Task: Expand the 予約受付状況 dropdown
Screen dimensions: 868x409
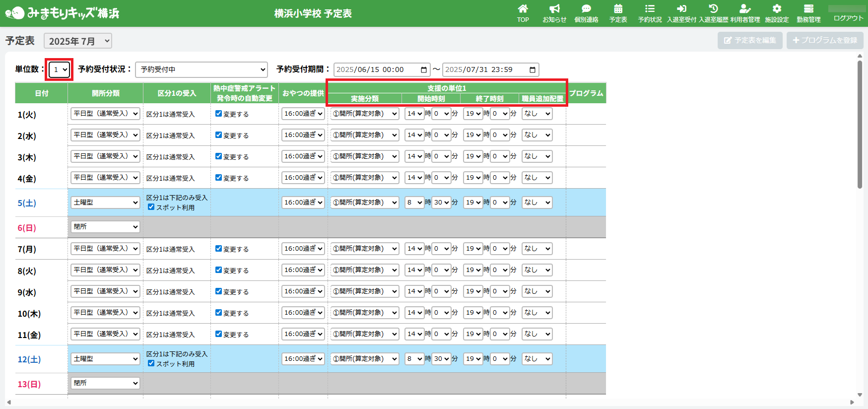Action: coord(201,69)
